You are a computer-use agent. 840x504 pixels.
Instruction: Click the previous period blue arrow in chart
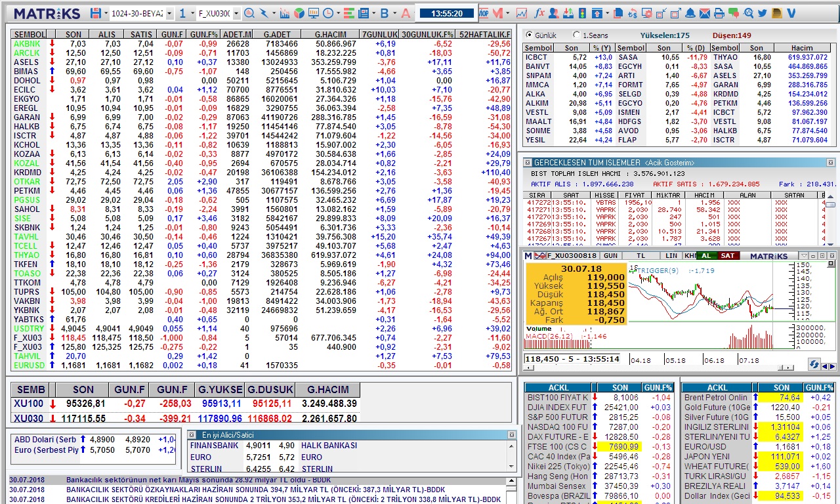click(x=826, y=366)
